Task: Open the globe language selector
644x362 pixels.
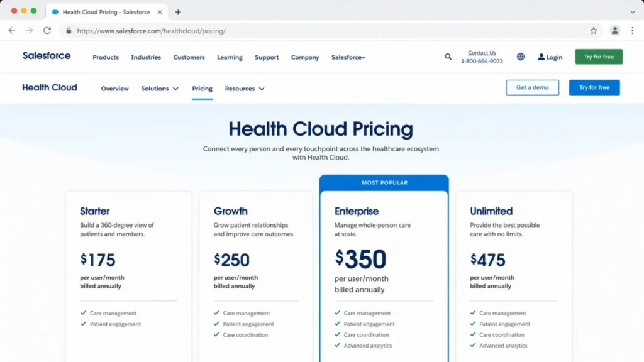Action: (x=520, y=57)
